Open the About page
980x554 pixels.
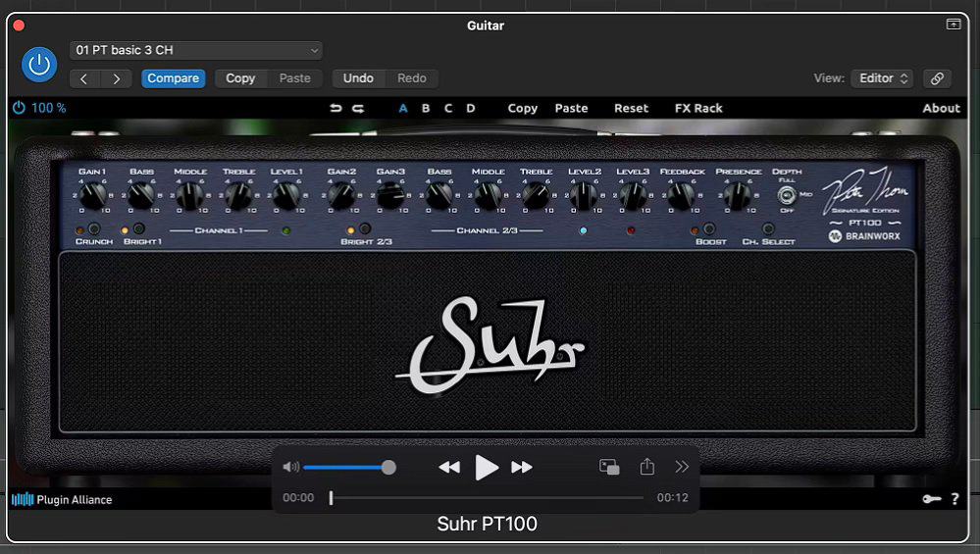(941, 108)
